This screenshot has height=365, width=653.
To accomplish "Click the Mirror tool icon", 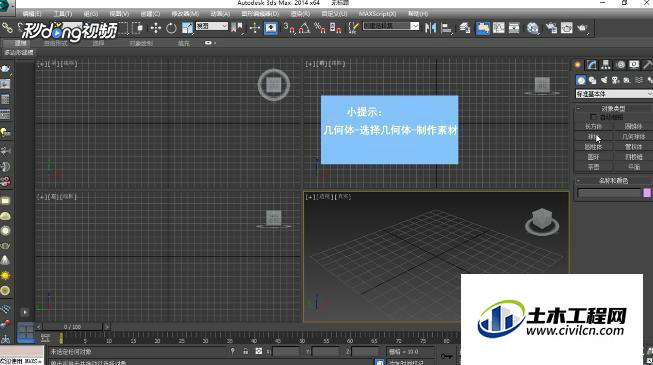I will 430,28.
